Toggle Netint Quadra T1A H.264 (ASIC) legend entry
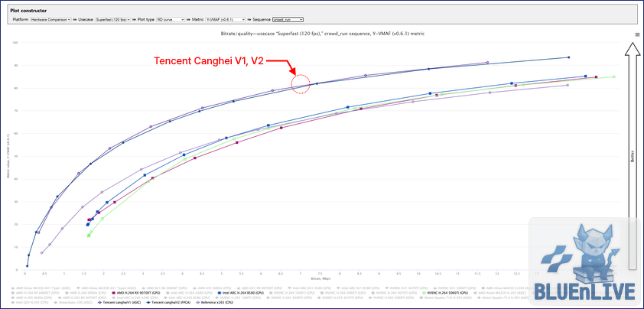The width and height of the screenshot is (644, 309). pyautogui.click(x=446, y=298)
